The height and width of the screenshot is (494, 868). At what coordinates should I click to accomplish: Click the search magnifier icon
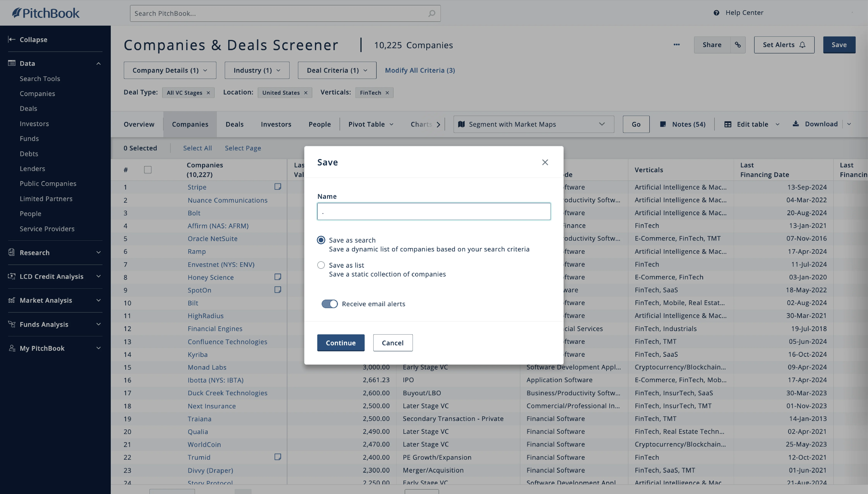coord(431,13)
